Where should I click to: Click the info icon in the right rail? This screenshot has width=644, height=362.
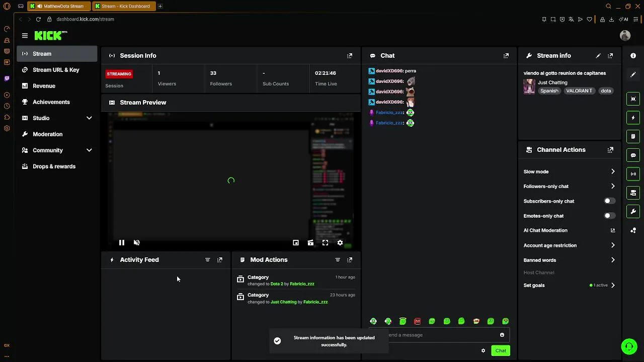633,56
